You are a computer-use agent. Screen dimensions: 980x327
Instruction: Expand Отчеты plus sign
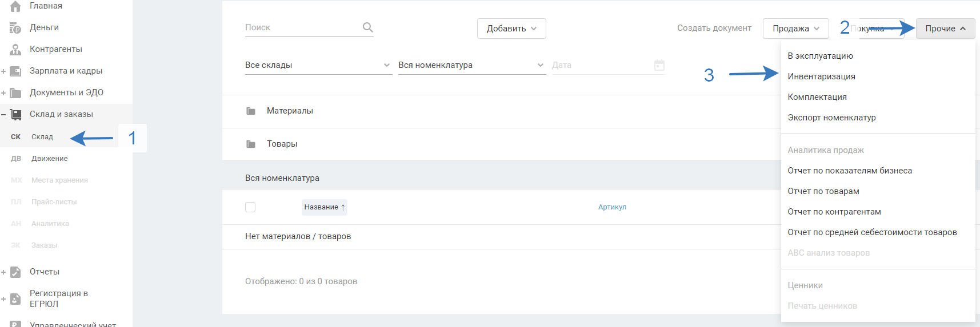pyautogui.click(x=3, y=272)
